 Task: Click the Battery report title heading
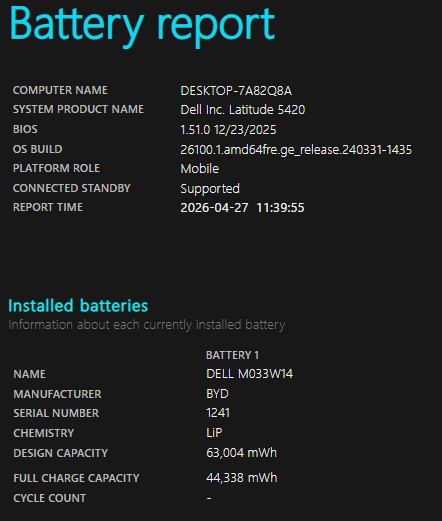pos(142,26)
